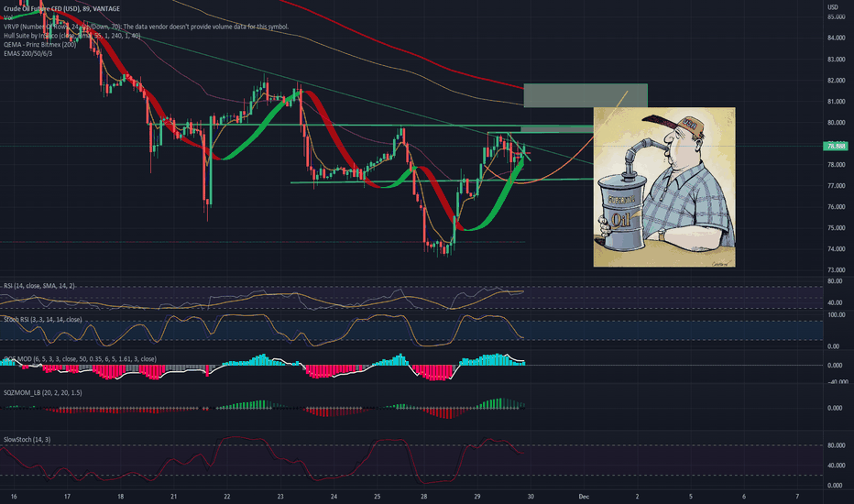Click the SQZMOM_LB (20, 2, 20, 1.5) label
The image size is (854, 504).
(x=42, y=392)
